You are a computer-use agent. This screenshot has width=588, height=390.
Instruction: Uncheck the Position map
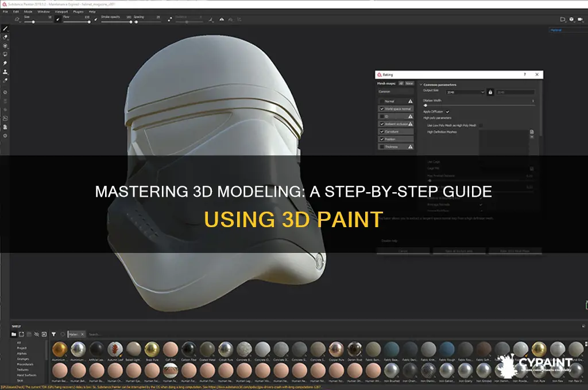coord(382,139)
